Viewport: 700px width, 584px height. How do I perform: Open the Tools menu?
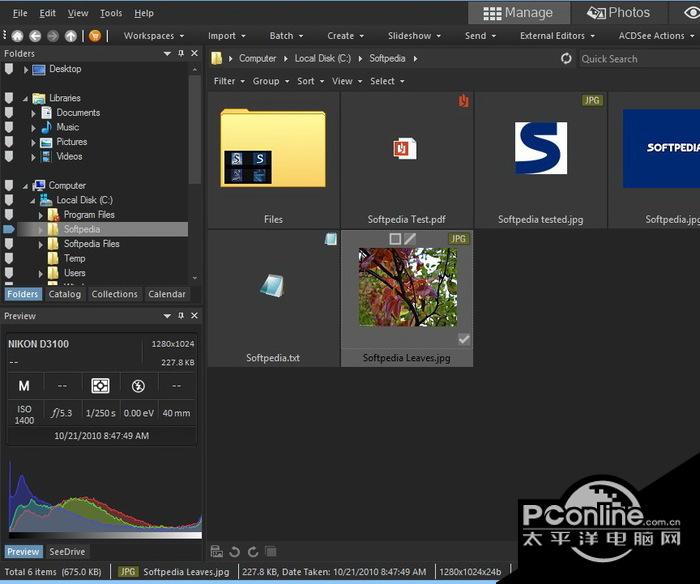(111, 13)
